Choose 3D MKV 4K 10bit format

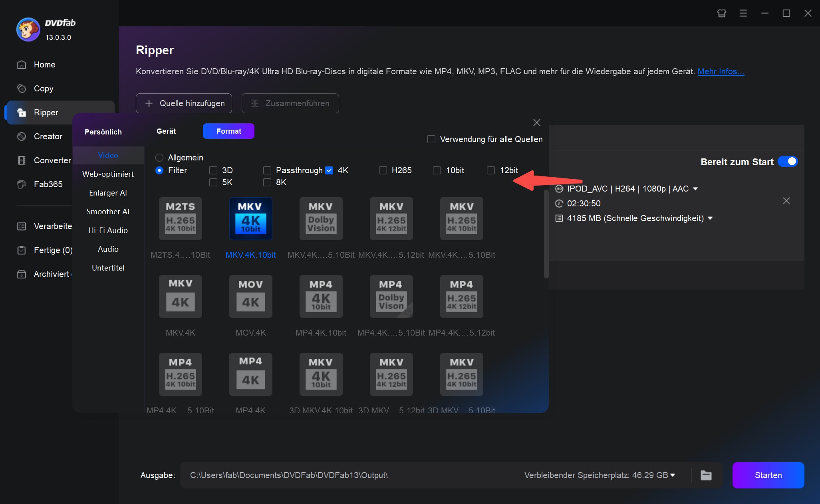click(321, 374)
